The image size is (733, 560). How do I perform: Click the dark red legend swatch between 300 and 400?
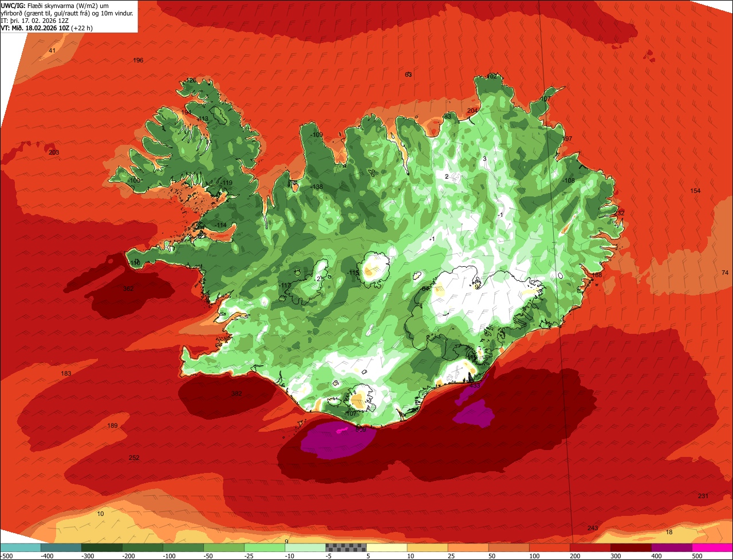[x=630, y=547]
